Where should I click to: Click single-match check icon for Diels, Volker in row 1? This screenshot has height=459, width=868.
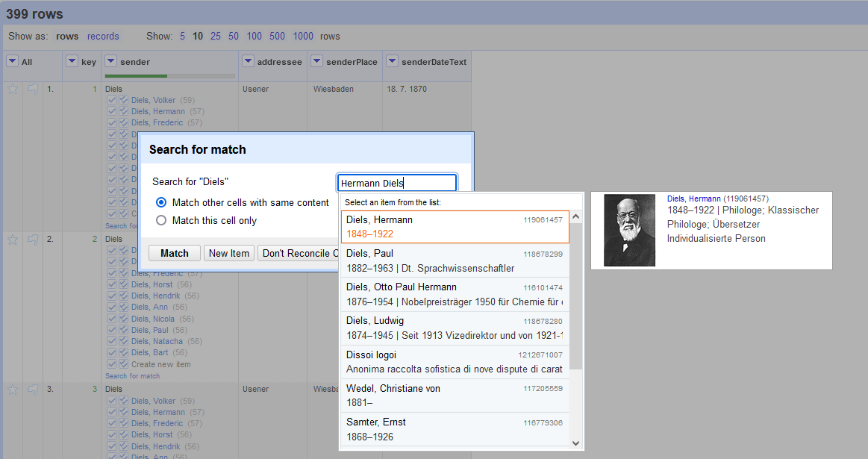tap(112, 100)
